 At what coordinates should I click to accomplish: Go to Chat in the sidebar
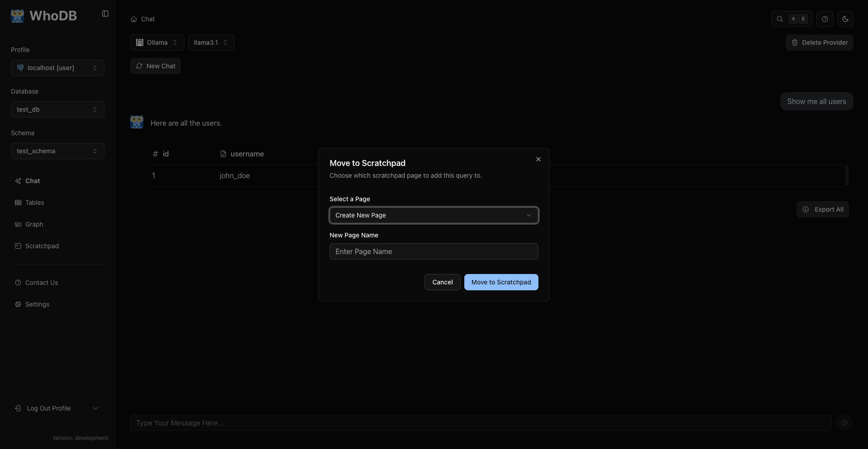(57, 181)
